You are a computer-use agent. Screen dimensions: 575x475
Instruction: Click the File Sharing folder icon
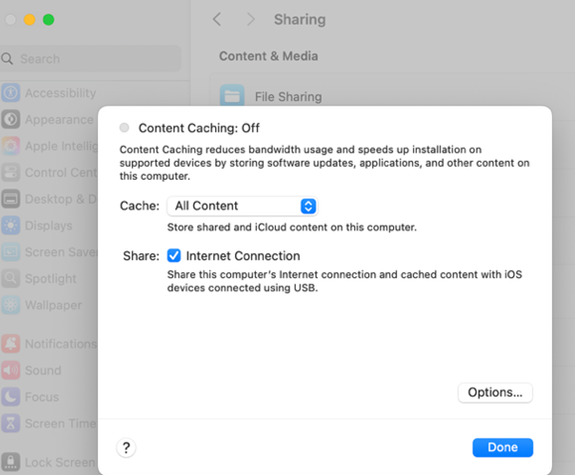[232, 95]
